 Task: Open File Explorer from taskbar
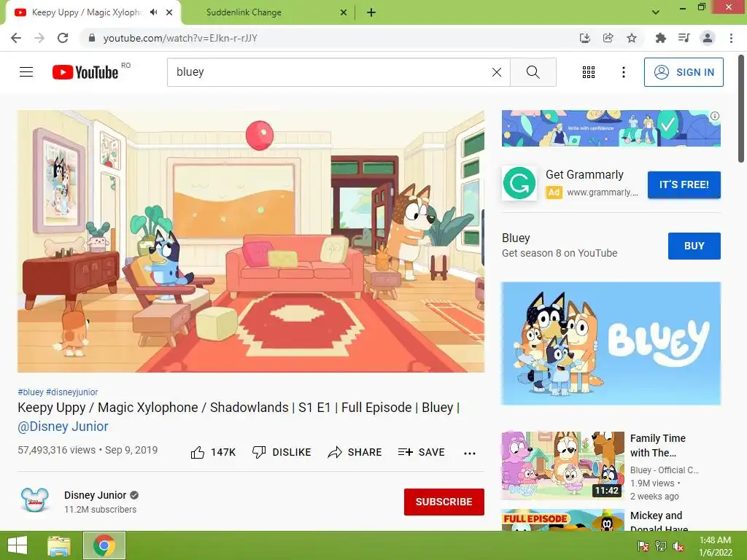[x=59, y=545]
